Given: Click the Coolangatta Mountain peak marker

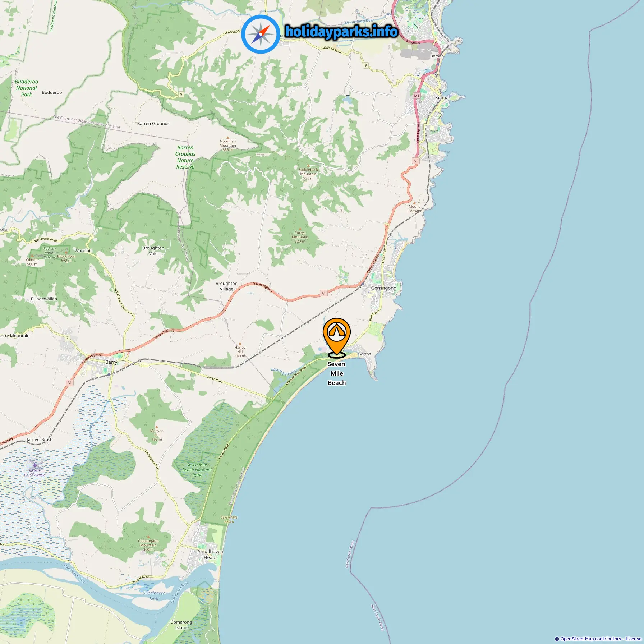Looking at the screenshot, I should 148,537.
